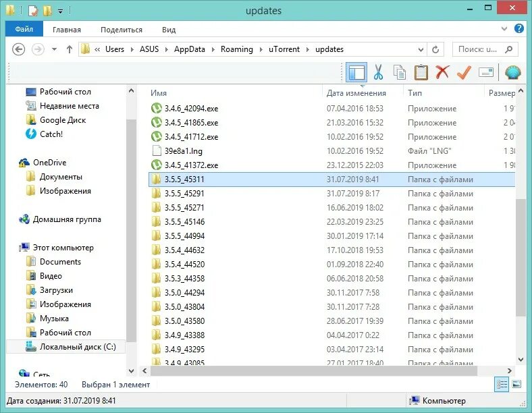Click the chevron after Users in path
The width and height of the screenshot is (532, 413).
pyautogui.click(x=132, y=49)
